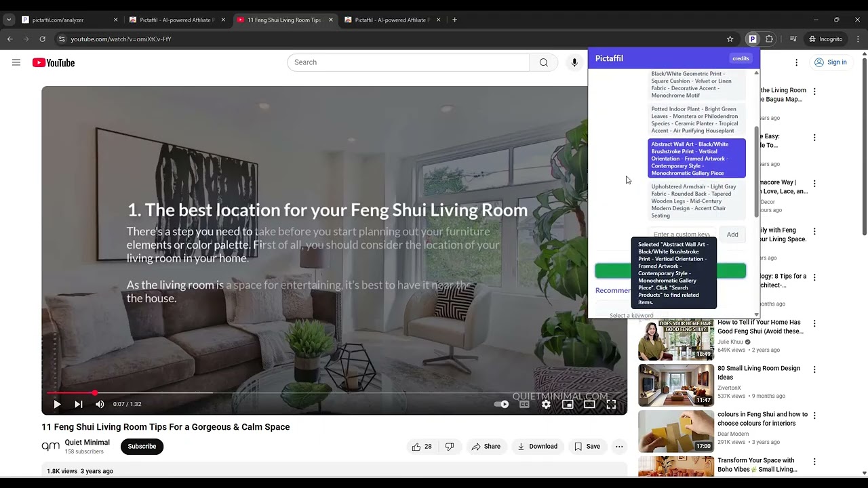Image resolution: width=868 pixels, height=488 pixels.
Task: Click the Pictaffil extension icon in toolbar
Action: point(752,39)
